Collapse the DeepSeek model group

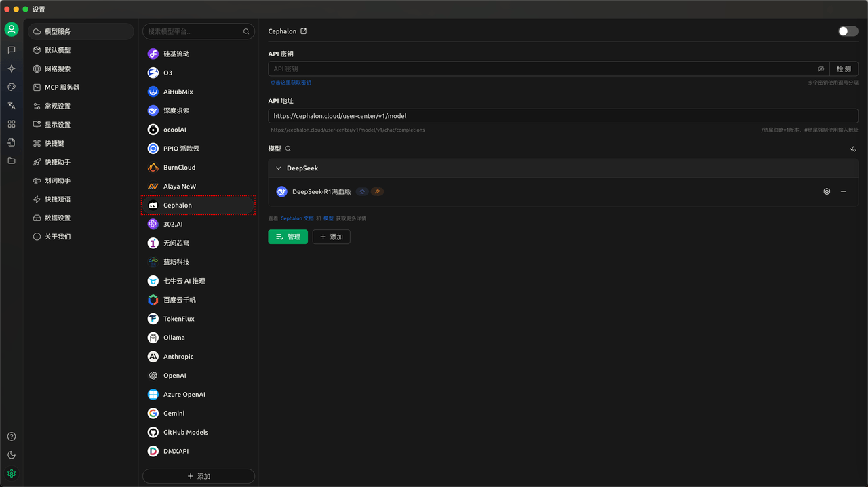[279, 168]
